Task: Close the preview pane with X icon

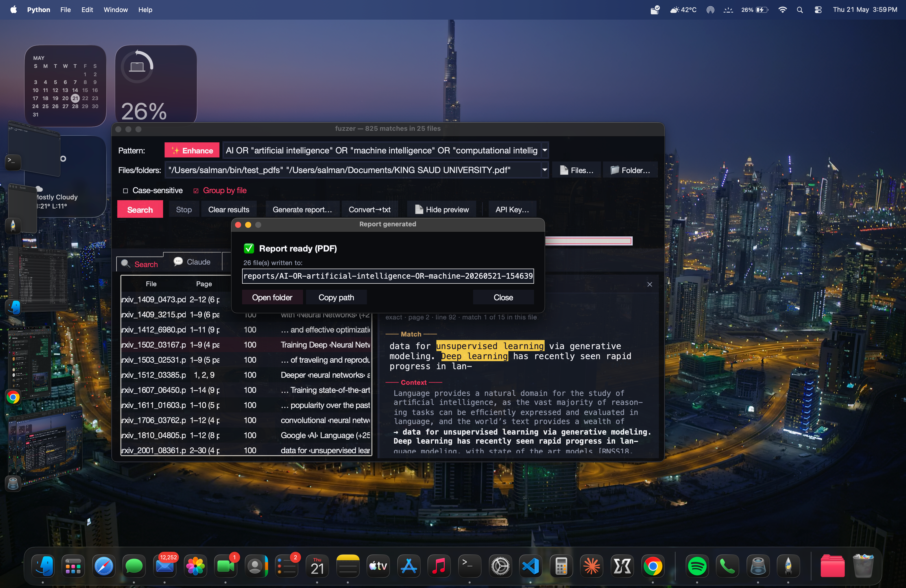Action: [x=650, y=284]
